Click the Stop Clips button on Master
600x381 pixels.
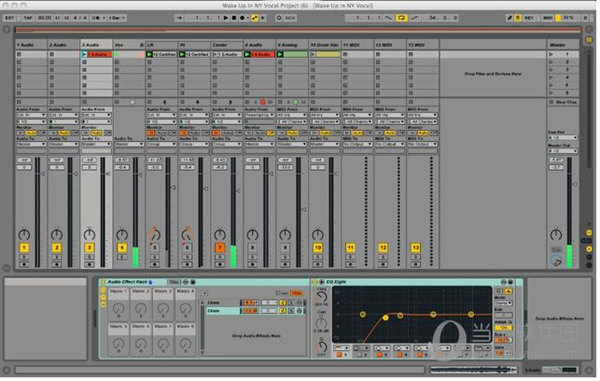tap(563, 102)
